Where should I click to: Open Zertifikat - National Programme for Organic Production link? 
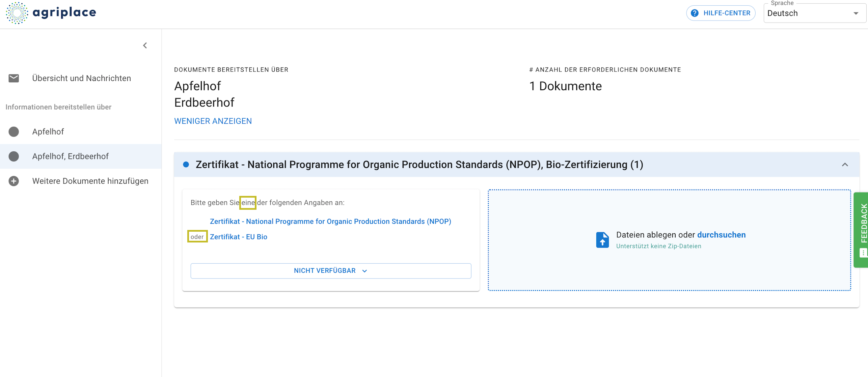(x=330, y=222)
